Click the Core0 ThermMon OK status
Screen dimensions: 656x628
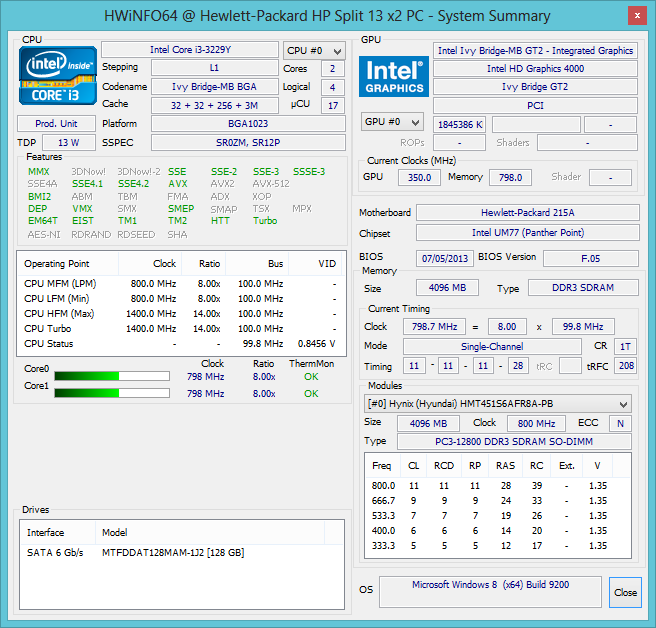tap(311, 377)
